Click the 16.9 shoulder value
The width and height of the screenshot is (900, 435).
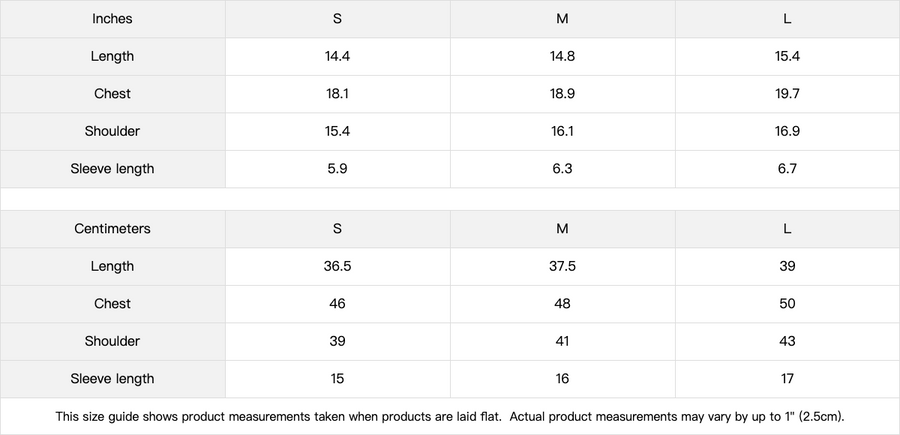[x=787, y=131]
